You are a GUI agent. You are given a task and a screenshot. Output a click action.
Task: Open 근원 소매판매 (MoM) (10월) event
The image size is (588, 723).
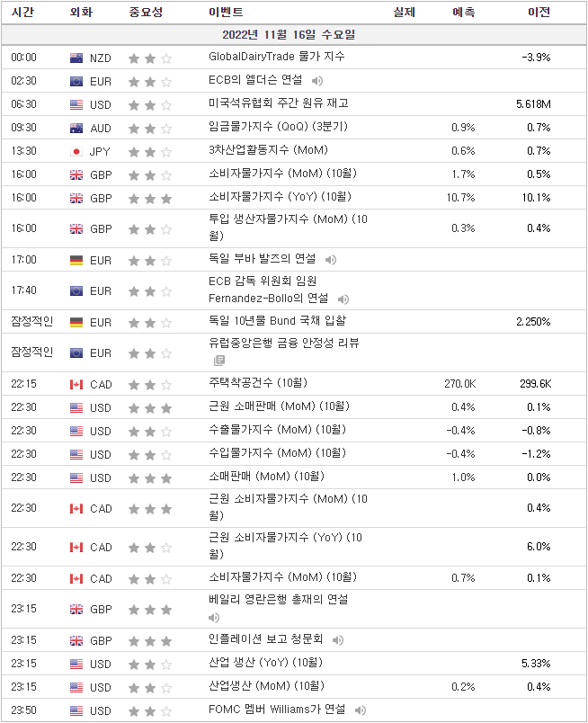[279, 406]
